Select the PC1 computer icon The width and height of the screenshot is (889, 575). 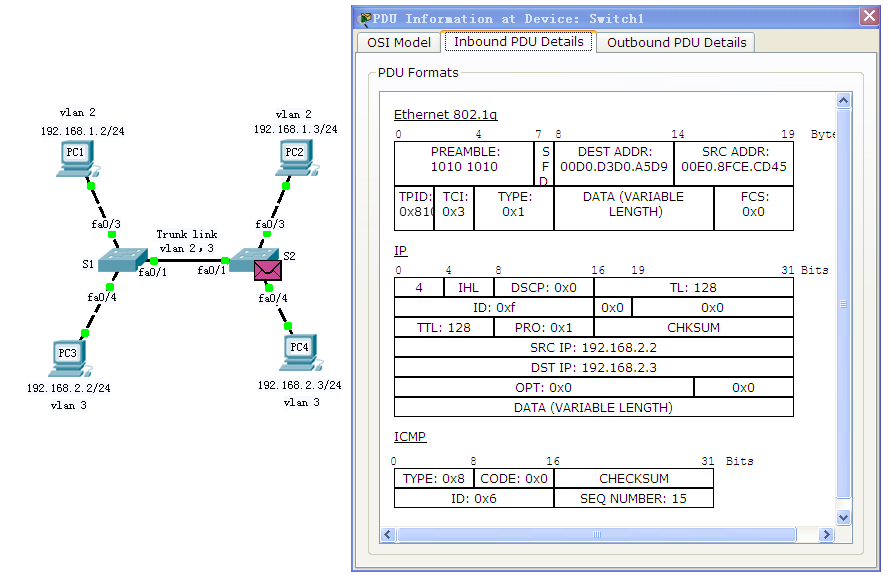pos(78,159)
